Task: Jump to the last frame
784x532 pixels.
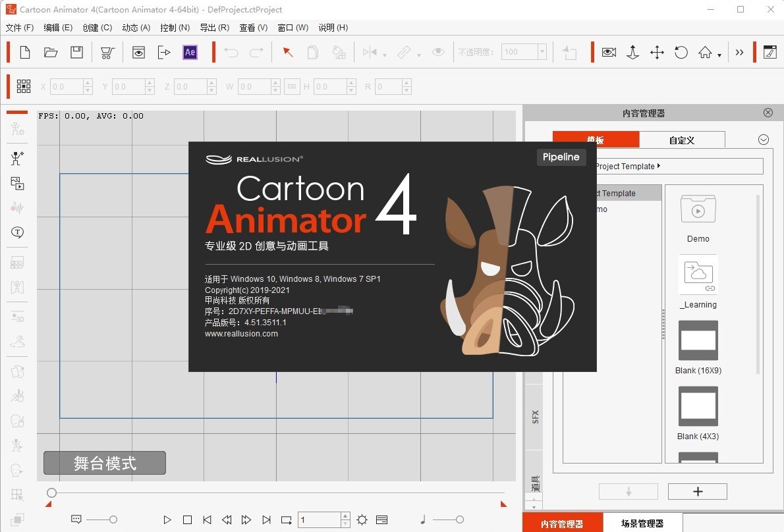Action: [267, 520]
